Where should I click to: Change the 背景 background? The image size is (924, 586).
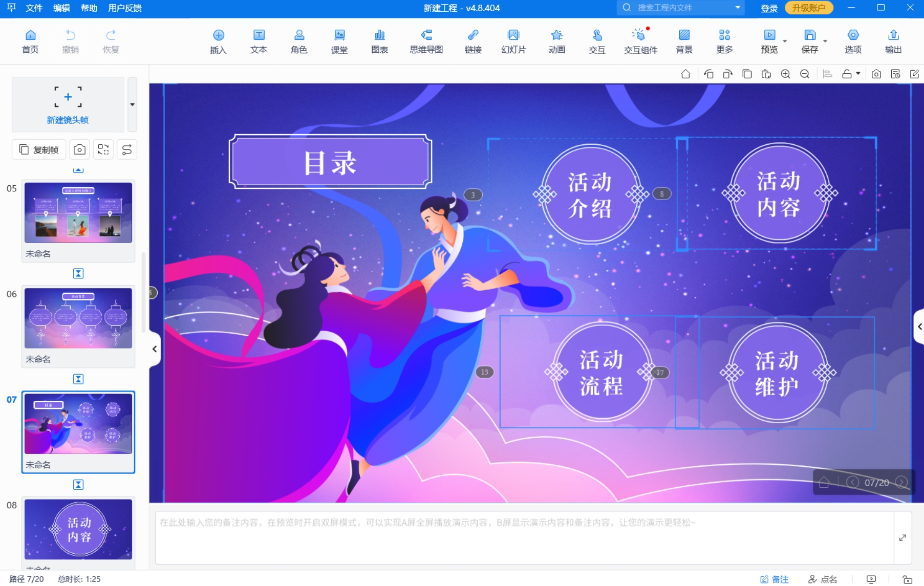pyautogui.click(x=684, y=41)
